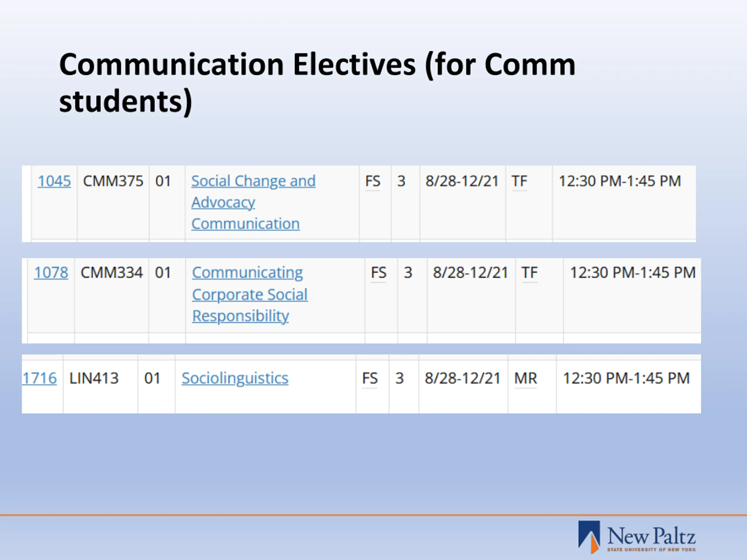This screenshot has width=747, height=560.
Task: Open course number link 1078
Action: [51, 273]
